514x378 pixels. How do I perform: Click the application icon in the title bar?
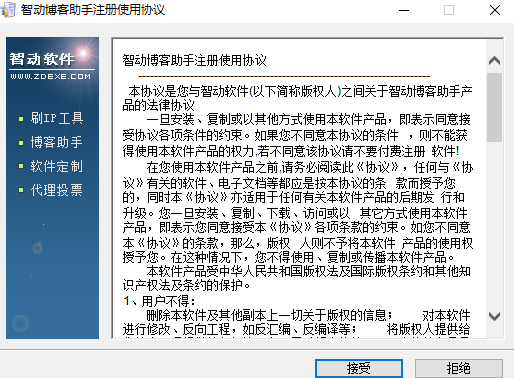pos(8,10)
